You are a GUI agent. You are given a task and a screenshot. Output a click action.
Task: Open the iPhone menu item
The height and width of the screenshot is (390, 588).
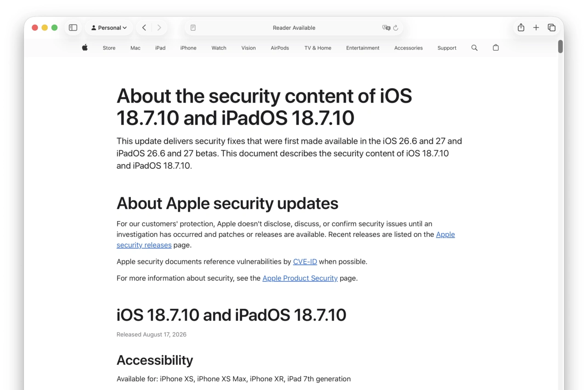click(x=188, y=48)
